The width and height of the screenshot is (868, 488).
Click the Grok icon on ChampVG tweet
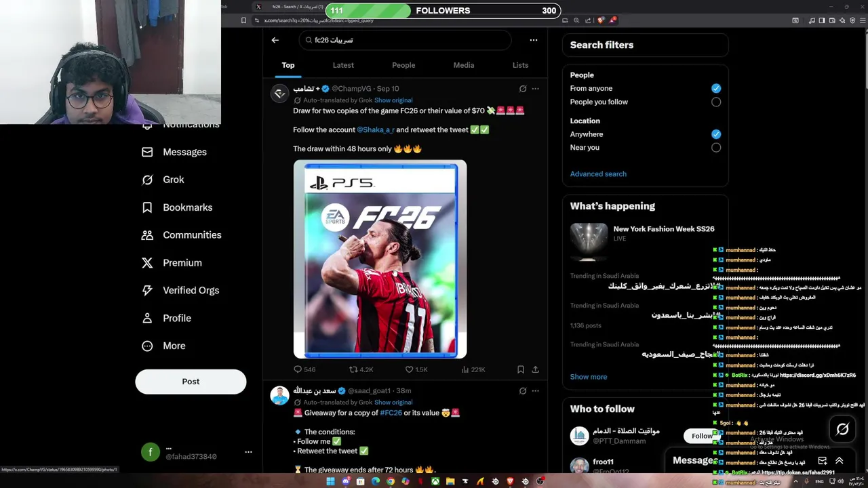[x=522, y=89]
